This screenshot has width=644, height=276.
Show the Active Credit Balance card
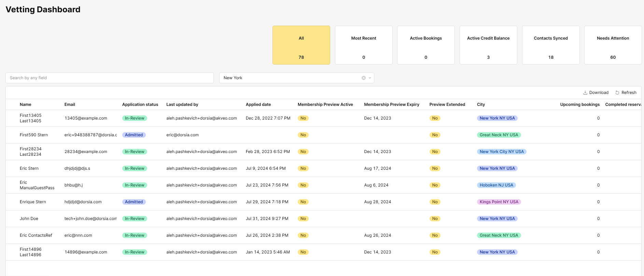(488, 45)
